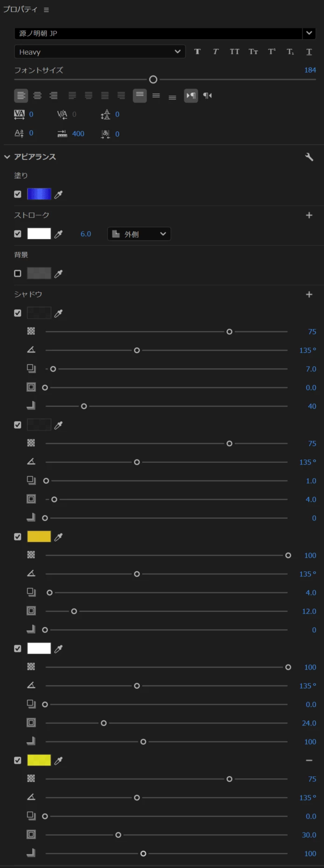Open stroke position 外側 dropdown
This screenshot has height=868, width=324.
139,234
